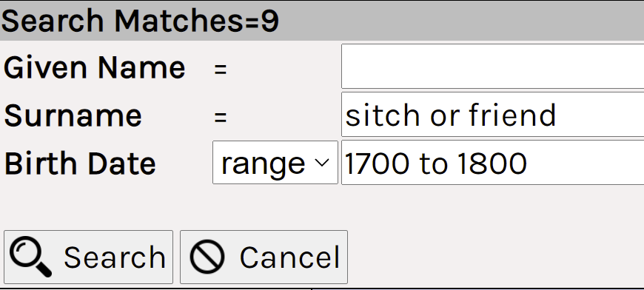Click the chevron arrow beside range
Viewport: 644px width, 290px height.
click(x=323, y=163)
